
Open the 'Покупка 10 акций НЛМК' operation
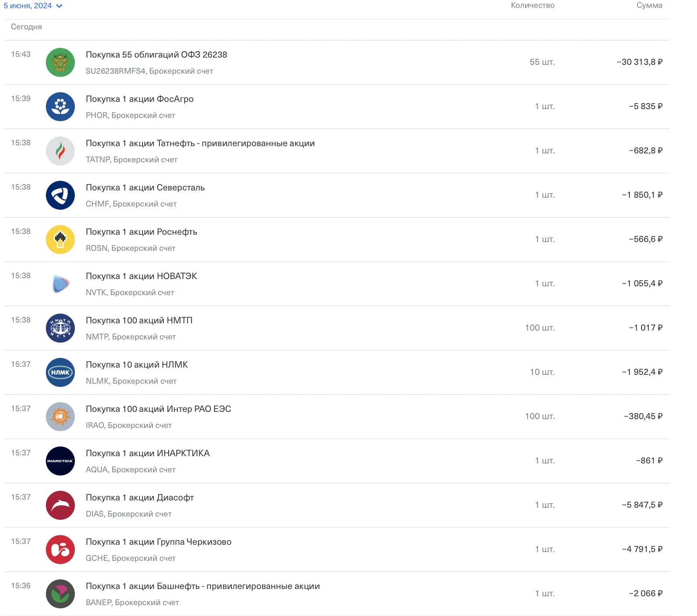pyautogui.click(x=137, y=365)
